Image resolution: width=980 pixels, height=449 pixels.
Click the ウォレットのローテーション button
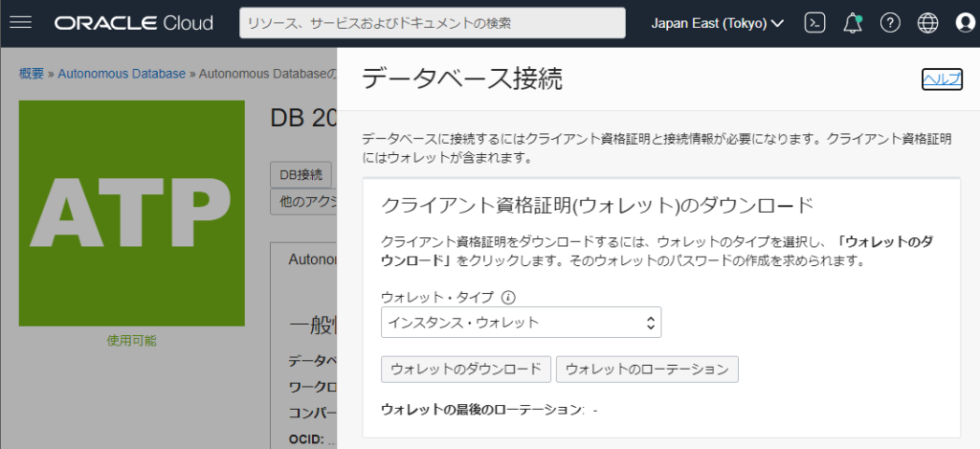click(647, 369)
